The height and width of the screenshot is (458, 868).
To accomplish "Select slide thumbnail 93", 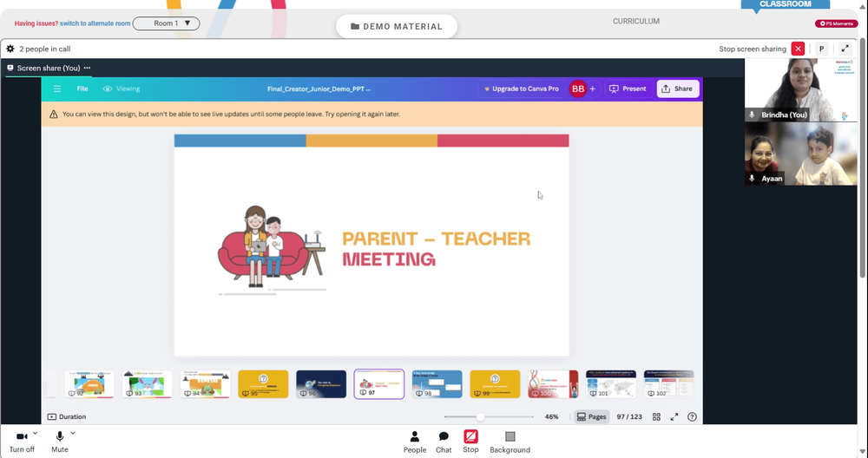I will coord(148,384).
